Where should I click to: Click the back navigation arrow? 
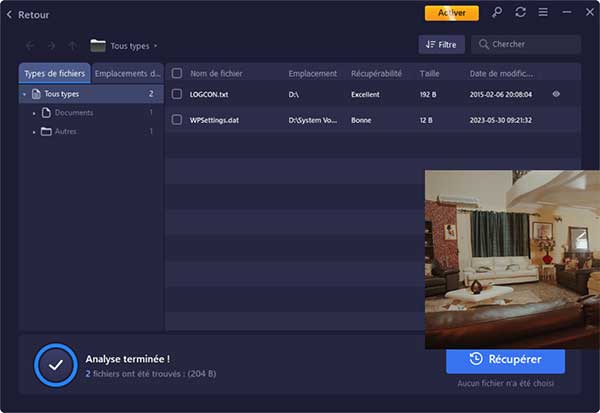click(28, 45)
